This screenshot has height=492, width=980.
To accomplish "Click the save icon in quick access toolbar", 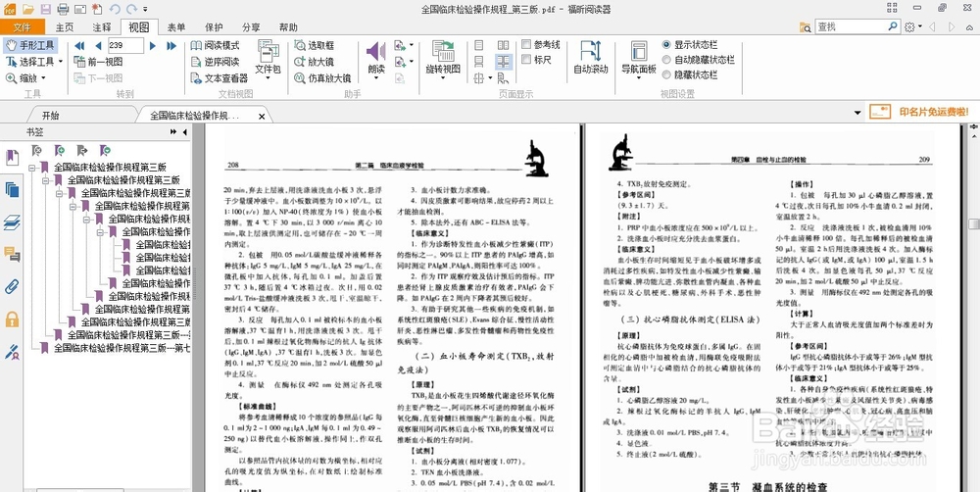I will click(46, 9).
